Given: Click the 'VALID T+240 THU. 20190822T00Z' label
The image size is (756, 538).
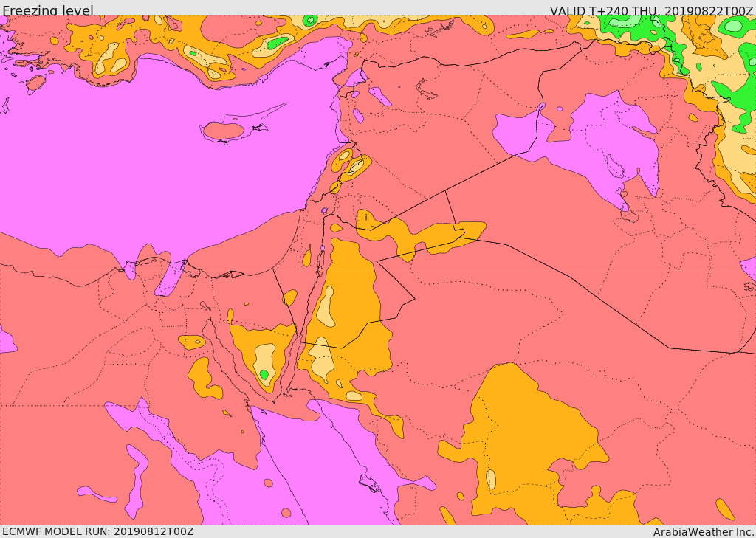Looking at the screenshot, I should tap(651, 10).
